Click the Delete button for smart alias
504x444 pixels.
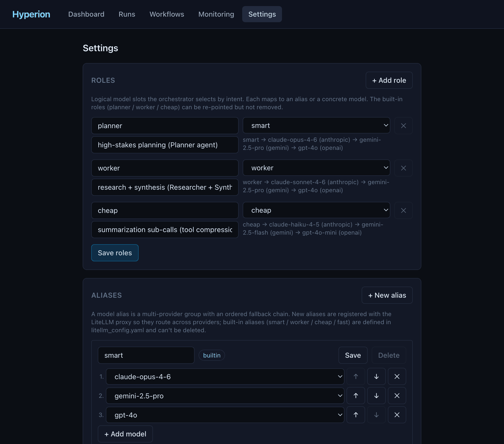389,355
